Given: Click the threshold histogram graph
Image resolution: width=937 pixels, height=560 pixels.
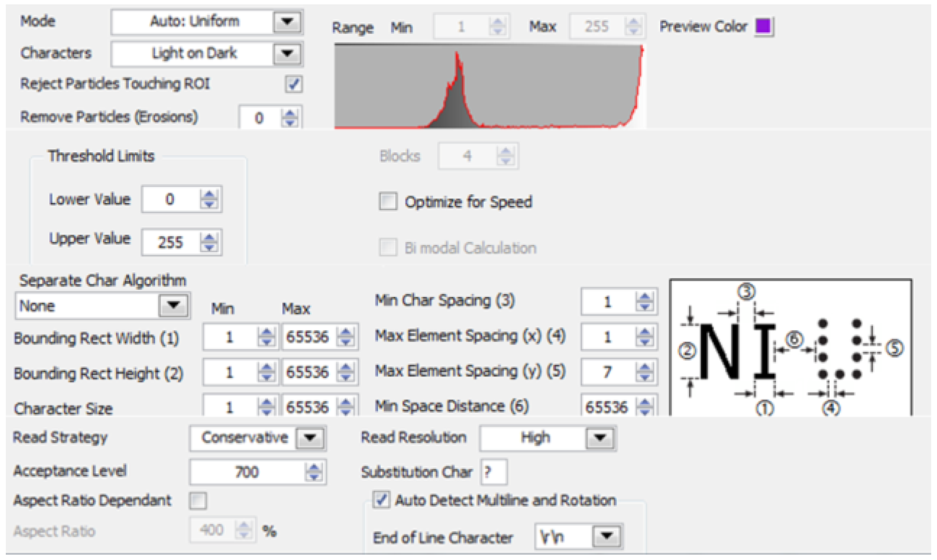Looking at the screenshot, I should coord(489,87).
